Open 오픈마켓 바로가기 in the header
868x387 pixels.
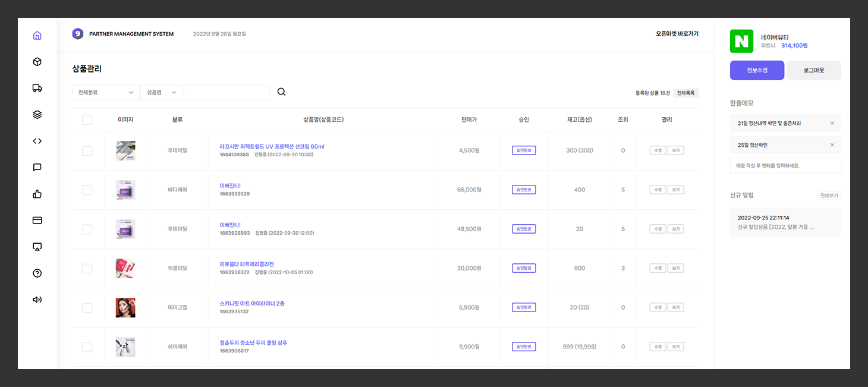[677, 34]
